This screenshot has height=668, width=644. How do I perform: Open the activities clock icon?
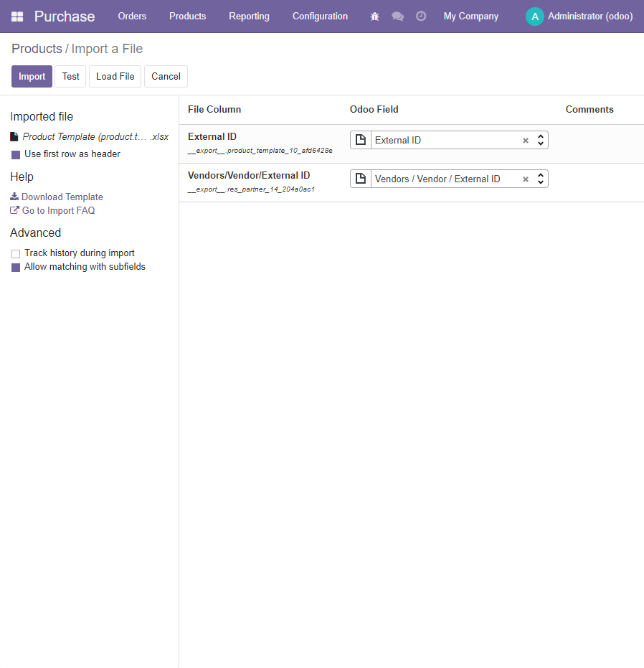coord(421,17)
